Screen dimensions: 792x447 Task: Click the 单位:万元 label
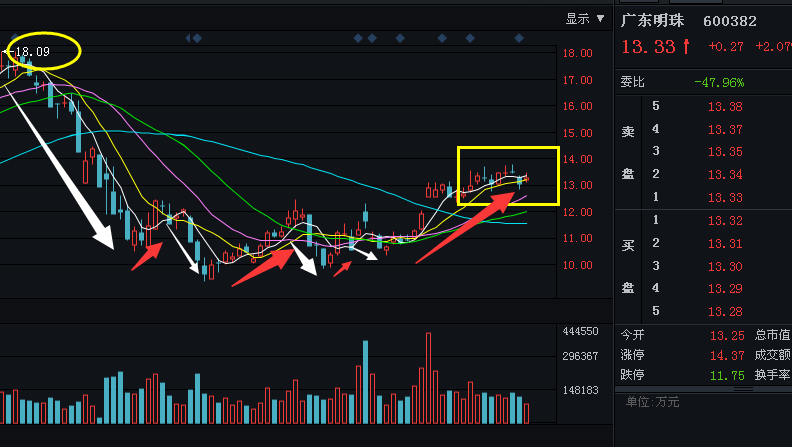click(652, 402)
